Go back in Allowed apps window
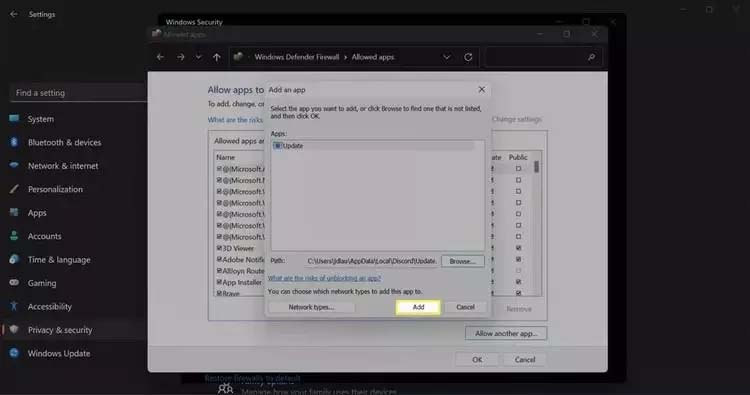The width and height of the screenshot is (750, 395). coord(160,57)
